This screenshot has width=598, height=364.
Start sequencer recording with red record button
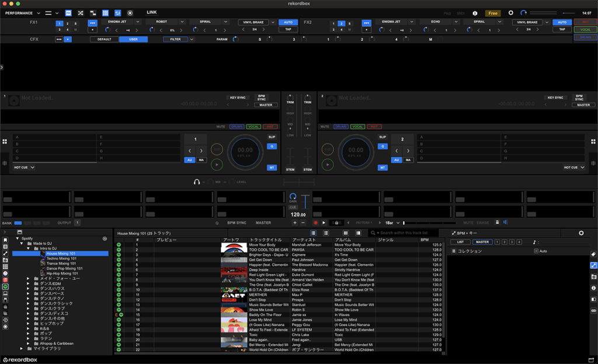point(315,223)
